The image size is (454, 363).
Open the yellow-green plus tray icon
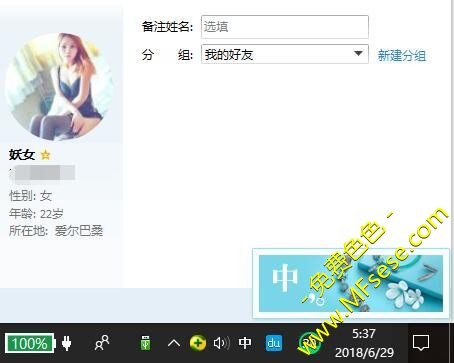point(198,343)
